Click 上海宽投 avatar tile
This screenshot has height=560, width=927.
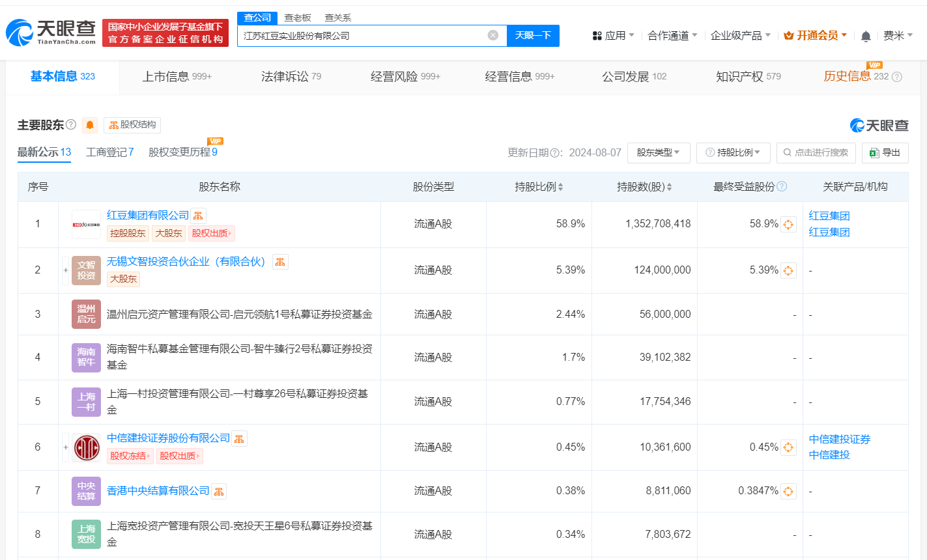click(x=86, y=534)
